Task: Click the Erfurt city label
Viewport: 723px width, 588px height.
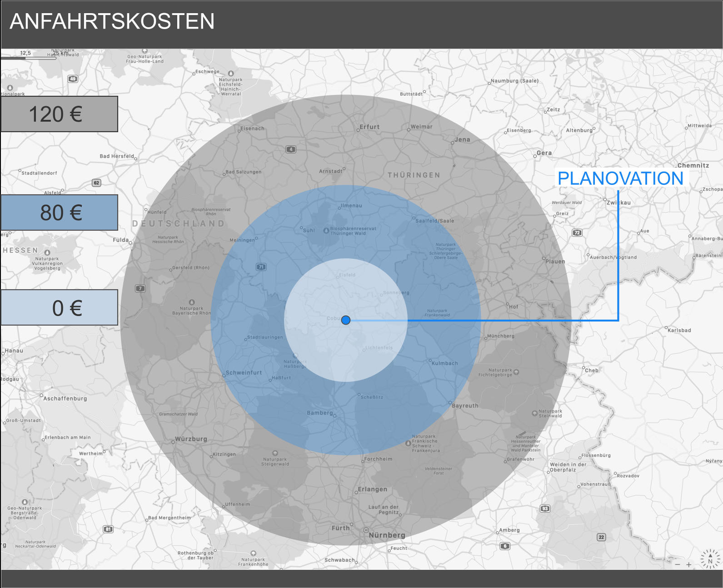Action: [x=369, y=127]
